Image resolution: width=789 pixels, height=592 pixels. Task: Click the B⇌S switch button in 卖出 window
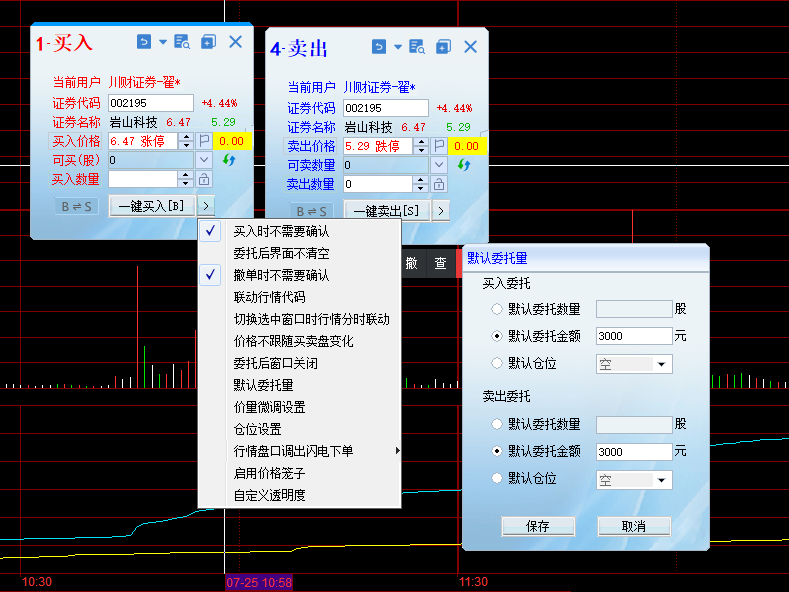[311, 211]
